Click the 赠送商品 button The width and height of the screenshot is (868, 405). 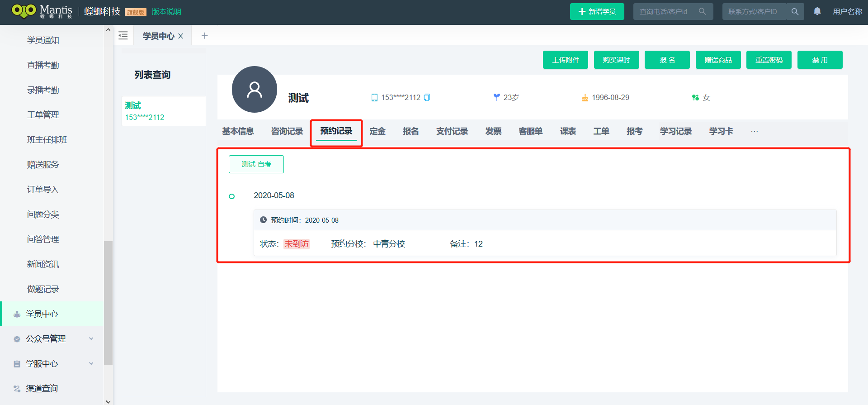point(718,60)
